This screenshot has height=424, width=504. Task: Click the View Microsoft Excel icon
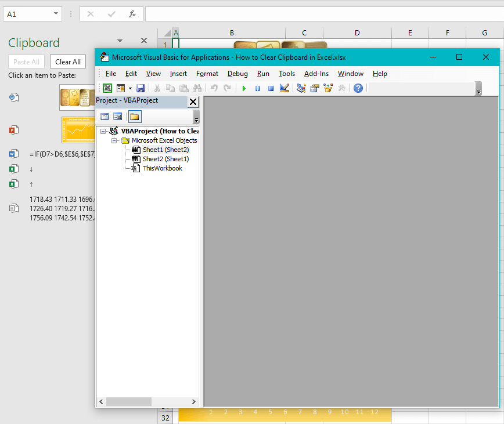pyautogui.click(x=107, y=88)
